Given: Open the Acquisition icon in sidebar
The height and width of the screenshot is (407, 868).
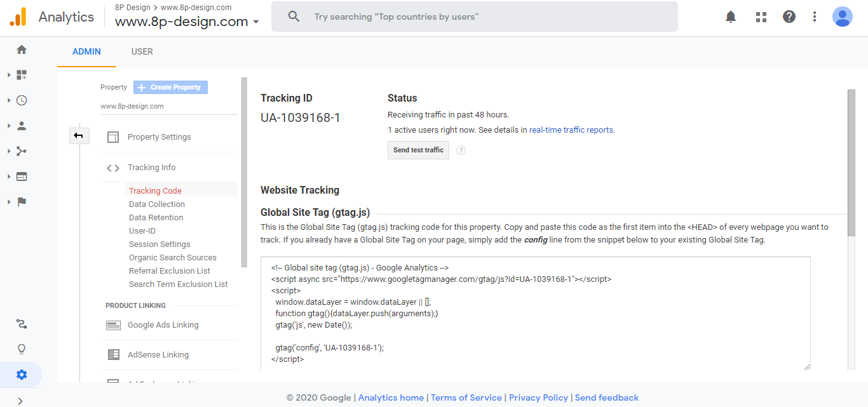Looking at the screenshot, I should (x=22, y=151).
